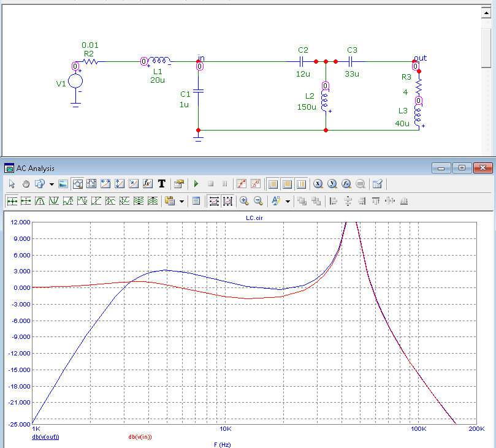
Task: Zoom in on the plot
Action: coord(244,201)
